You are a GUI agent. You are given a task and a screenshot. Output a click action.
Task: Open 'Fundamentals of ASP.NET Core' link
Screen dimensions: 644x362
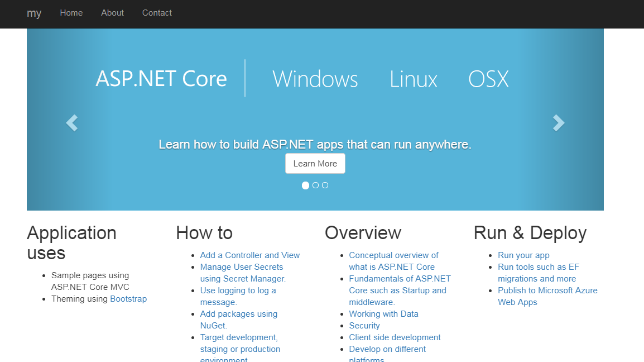400,290
